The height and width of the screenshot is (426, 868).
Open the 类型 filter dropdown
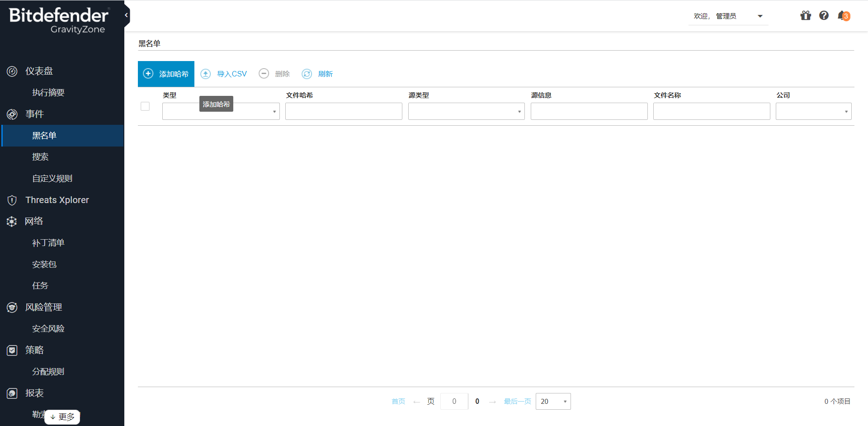point(221,111)
